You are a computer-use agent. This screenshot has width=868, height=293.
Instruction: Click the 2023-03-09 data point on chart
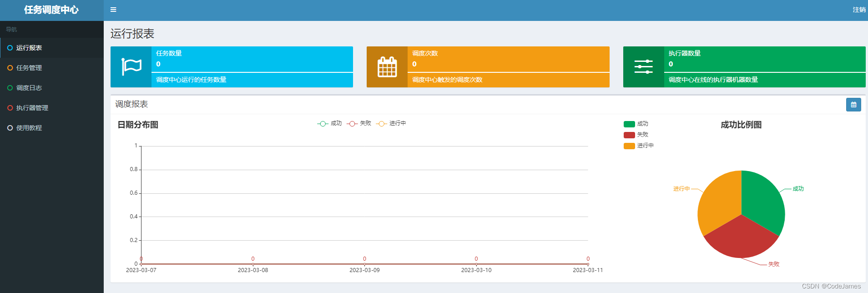[364, 264]
